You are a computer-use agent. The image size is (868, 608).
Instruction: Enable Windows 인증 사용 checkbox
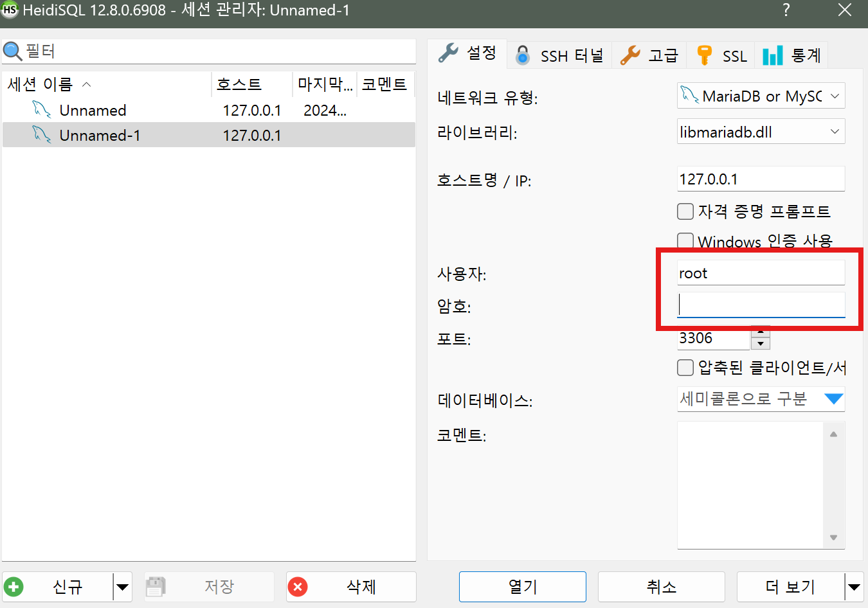[x=685, y=241]
